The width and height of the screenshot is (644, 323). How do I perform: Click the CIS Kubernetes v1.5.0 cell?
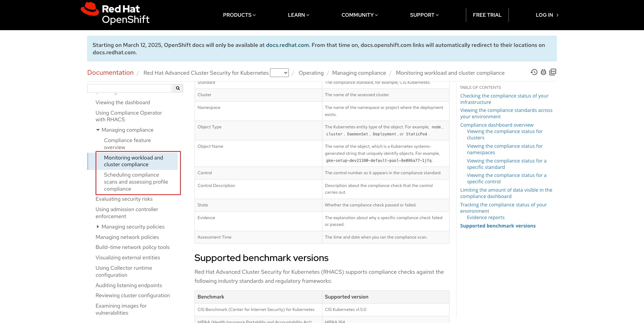click(386, 310)
